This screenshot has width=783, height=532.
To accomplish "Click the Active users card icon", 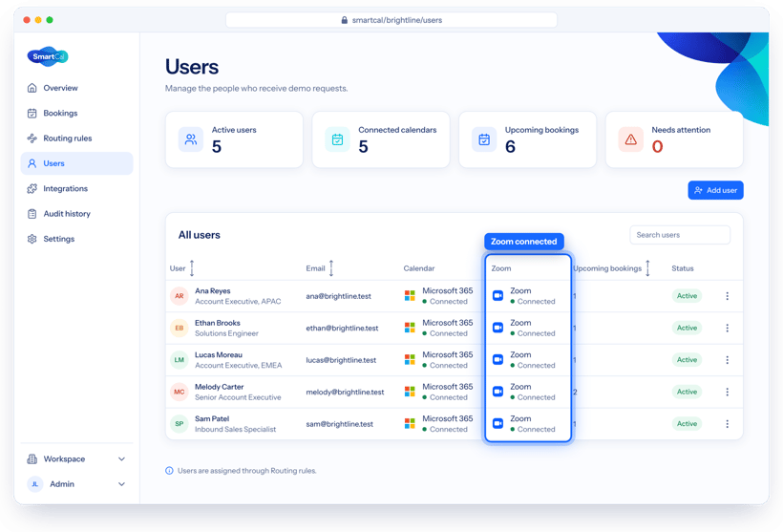I will 191,139.
